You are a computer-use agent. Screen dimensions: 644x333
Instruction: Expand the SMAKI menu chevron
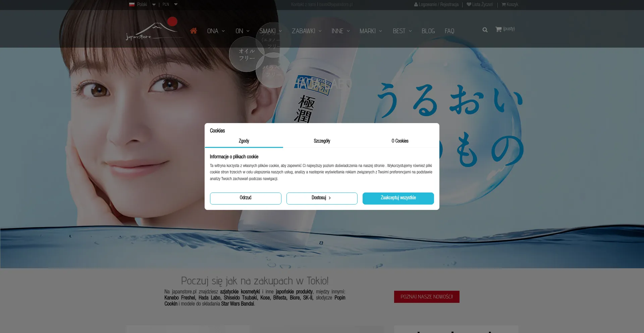(280, 31)
